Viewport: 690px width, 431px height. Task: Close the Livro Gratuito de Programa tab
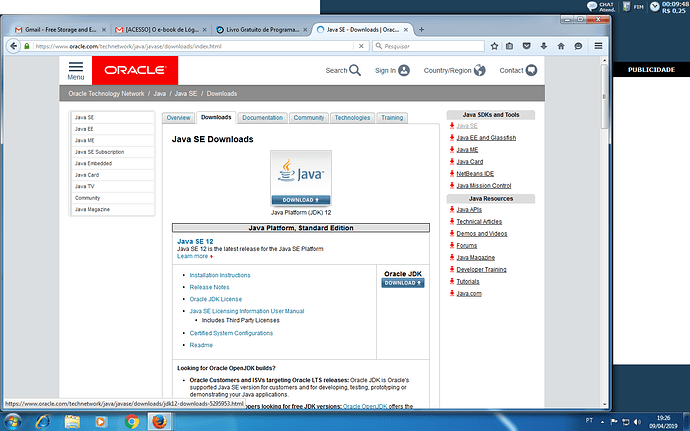[305, 30]
